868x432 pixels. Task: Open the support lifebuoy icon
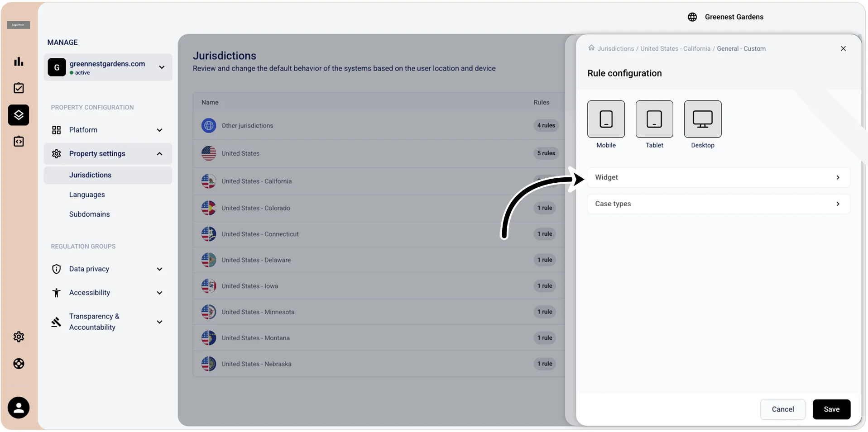coord(19,364)
